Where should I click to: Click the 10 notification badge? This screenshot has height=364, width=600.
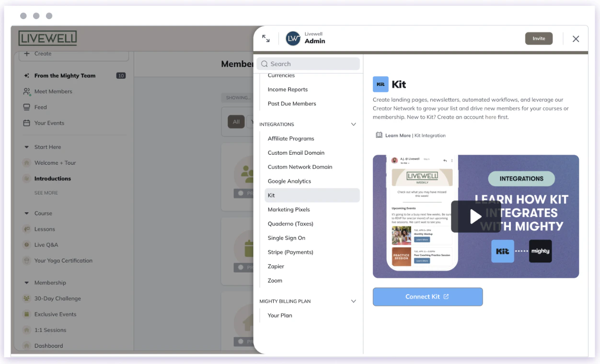(x=121, y=76)
